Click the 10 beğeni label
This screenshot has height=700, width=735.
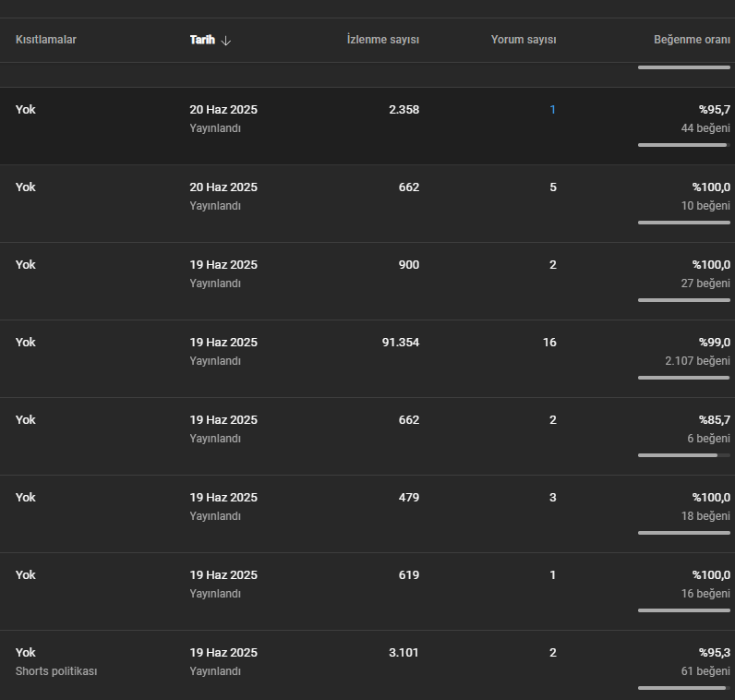click(x=705, y=206)
